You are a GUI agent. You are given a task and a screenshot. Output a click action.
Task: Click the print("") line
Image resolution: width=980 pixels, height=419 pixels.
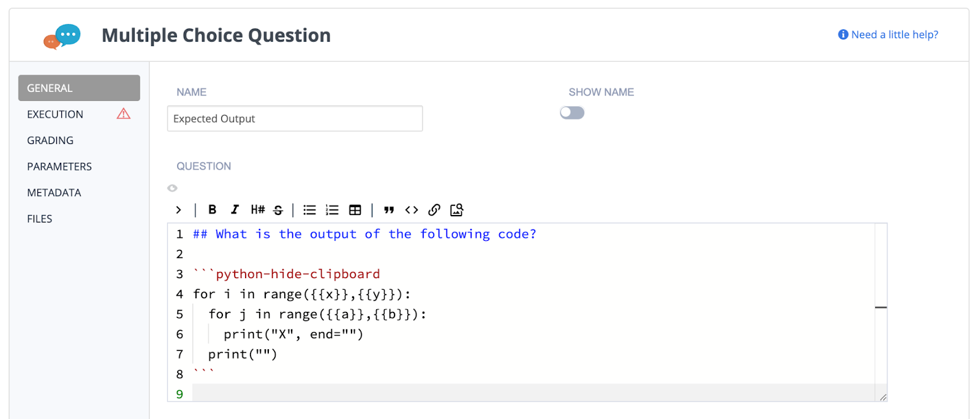click(243, 354)
